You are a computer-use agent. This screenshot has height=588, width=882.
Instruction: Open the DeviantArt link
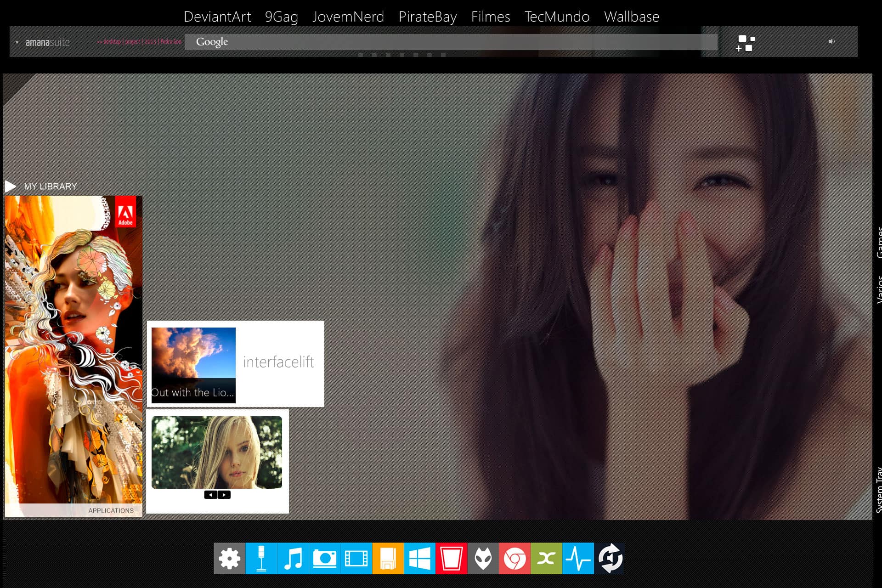pyautogui.click(x=217, y=17)
